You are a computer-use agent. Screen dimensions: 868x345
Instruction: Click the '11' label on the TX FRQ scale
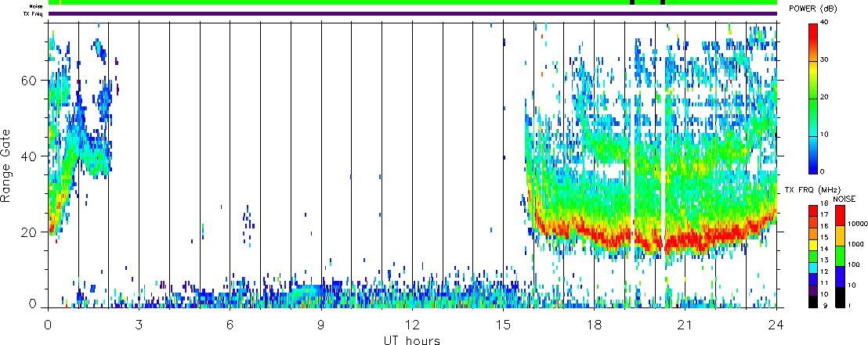(x=823, y=283)
